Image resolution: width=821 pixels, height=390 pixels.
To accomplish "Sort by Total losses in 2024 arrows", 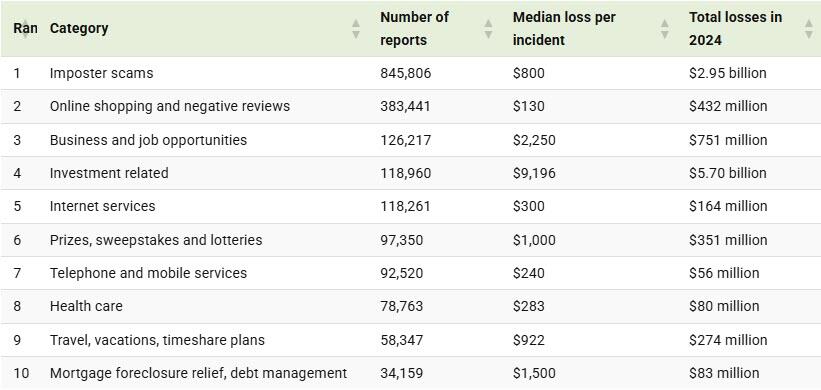I will click(808, 29).
